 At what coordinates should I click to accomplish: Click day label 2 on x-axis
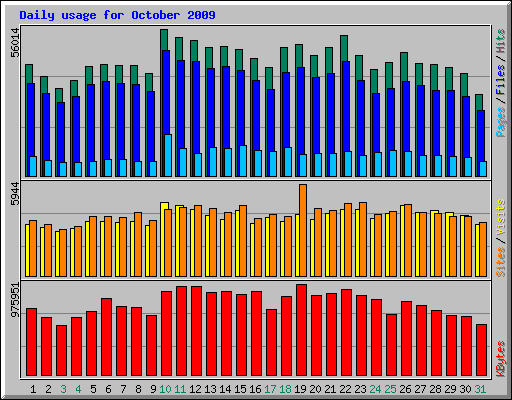tap(48, 389)
